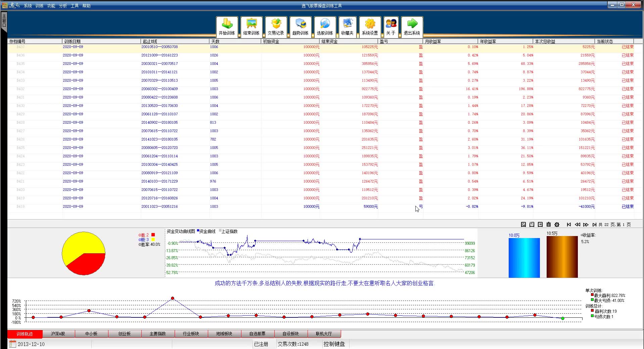This screenshot has height=349, width=644.
Task: Click the red 胜 (win) legend swatch
Action: (153, 235)
